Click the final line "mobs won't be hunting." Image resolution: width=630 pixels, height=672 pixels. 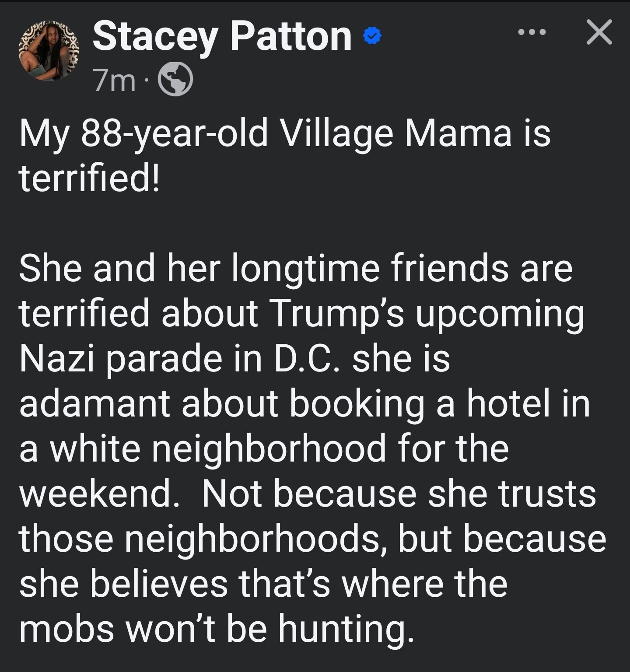click(x=217, y=630)
